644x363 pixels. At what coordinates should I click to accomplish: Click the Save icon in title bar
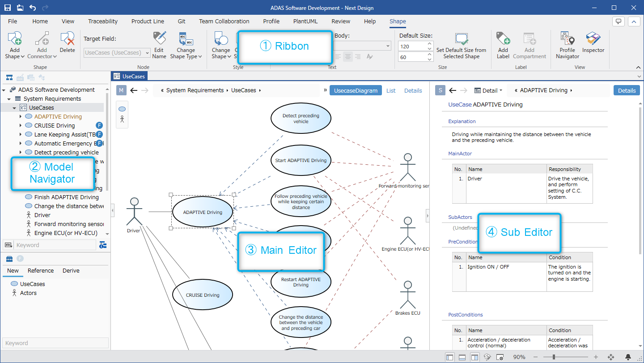8,8
